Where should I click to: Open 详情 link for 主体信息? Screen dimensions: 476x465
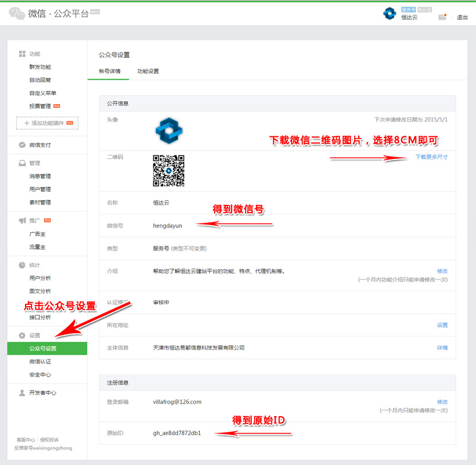(x=442, y=348)
